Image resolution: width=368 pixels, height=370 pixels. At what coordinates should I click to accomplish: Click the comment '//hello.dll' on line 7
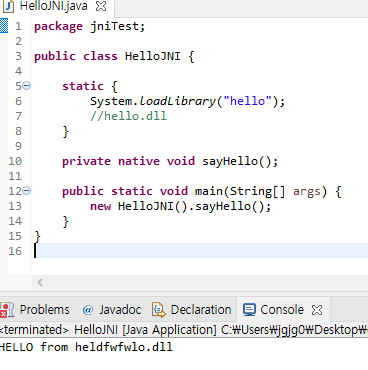click(128, 116)
